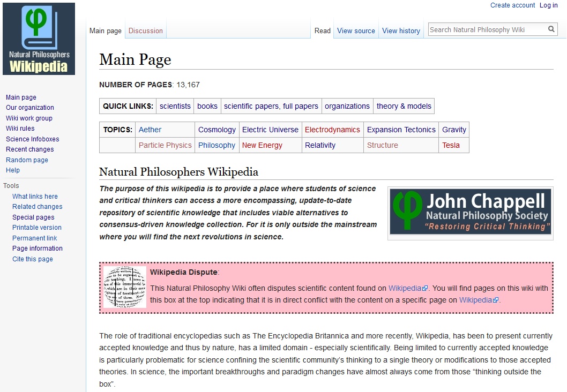Open Our organization sidebar link

click(29, 107)
